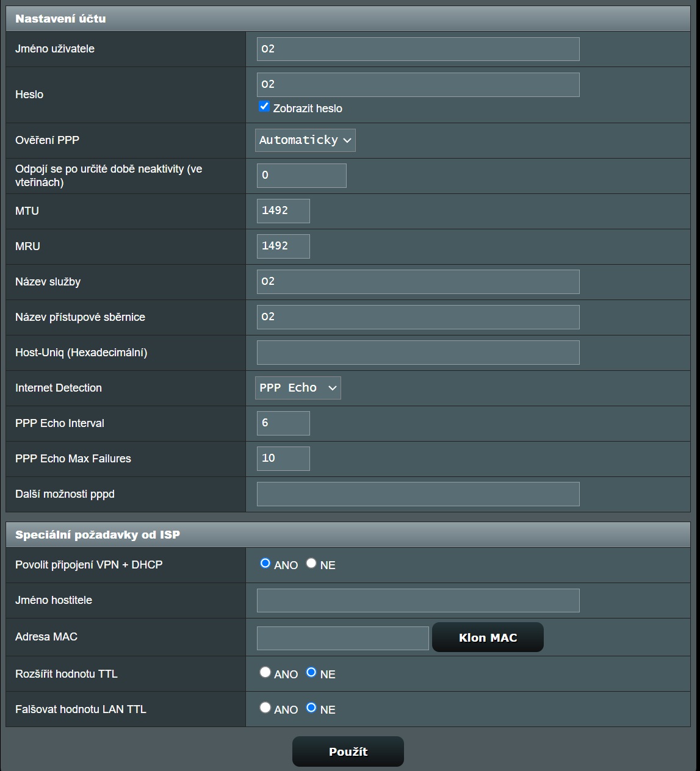Expand the Internet Detection dropdown
Screen dimensions: 700x771
[298, 388]
